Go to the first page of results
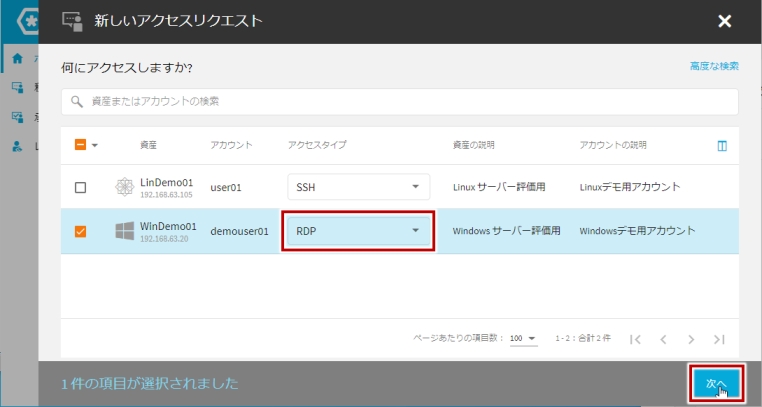The width and height of the screenshot is (762, 407). pyautogui.click(x=635, y=339)
